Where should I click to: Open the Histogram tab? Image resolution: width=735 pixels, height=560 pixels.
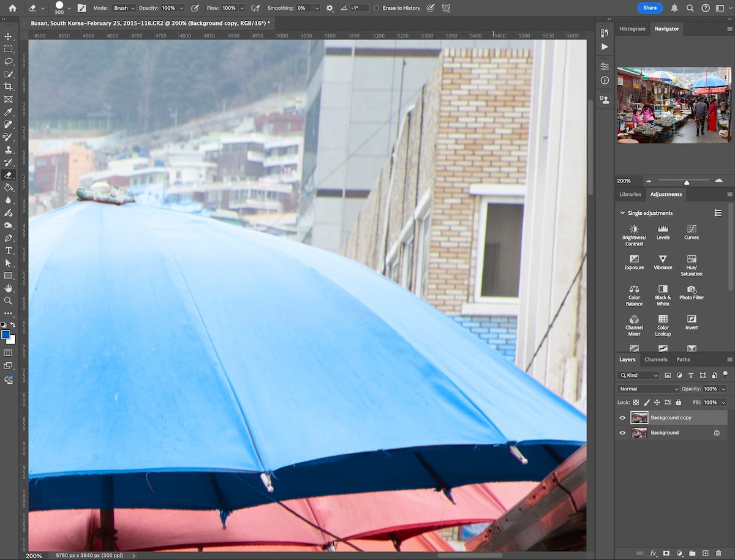[631, 28]
